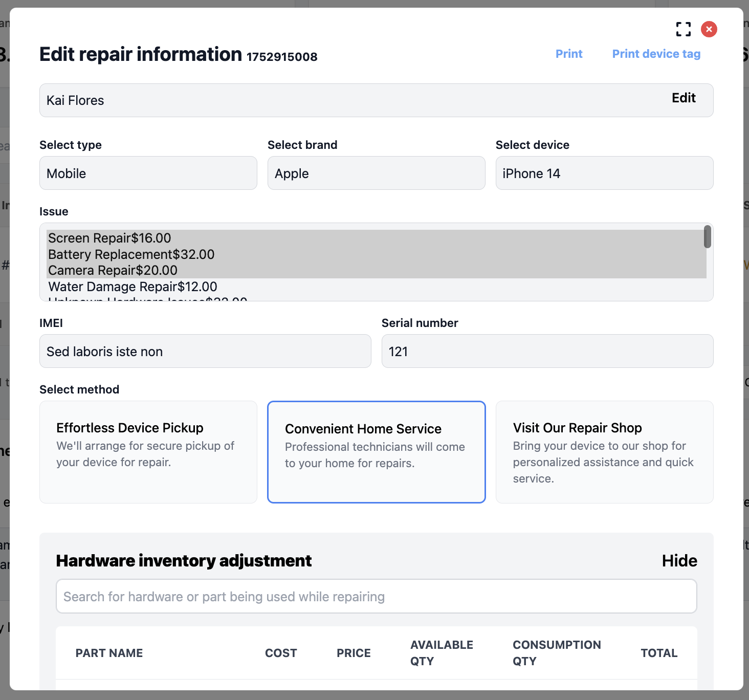
Task: Click the Issue list scrollbar thumb
Action: pos(707,237)
